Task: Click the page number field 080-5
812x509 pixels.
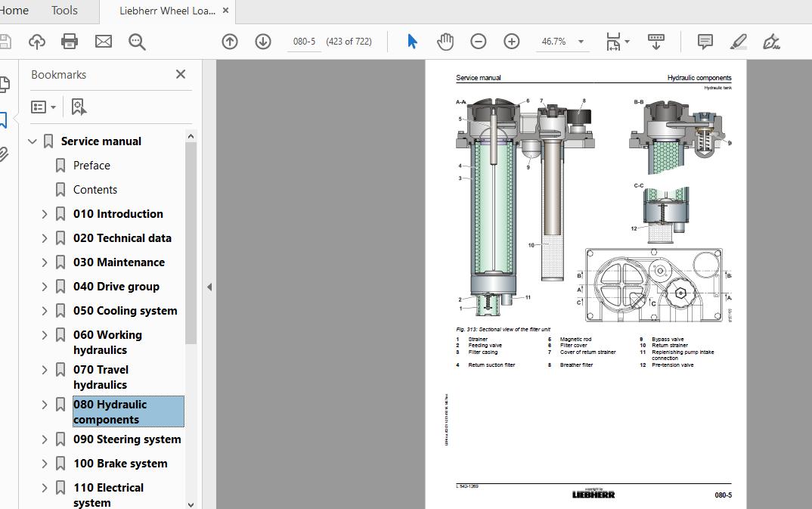Action: 304,42
